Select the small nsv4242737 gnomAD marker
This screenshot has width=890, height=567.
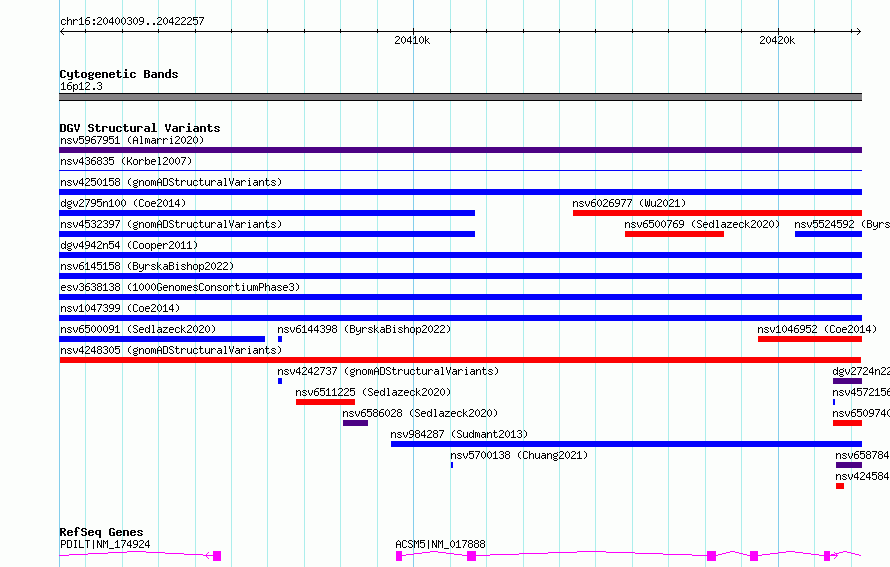point(280,381)
